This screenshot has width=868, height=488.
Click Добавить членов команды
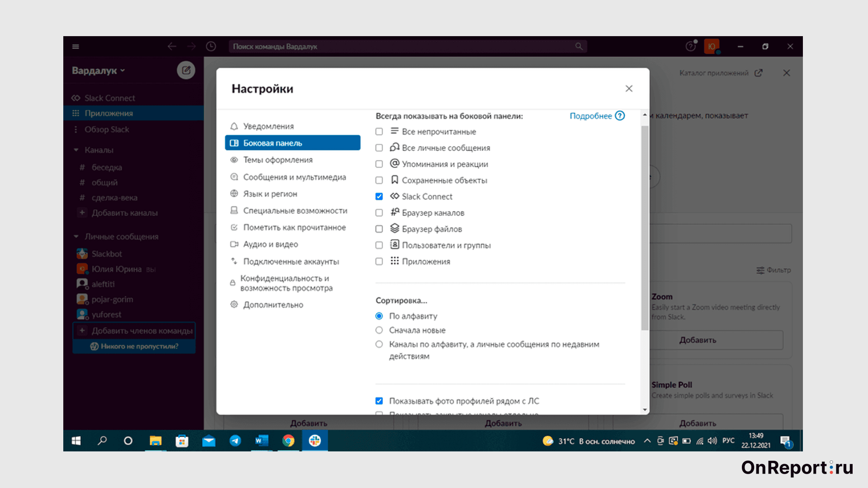tap(134, 331)
